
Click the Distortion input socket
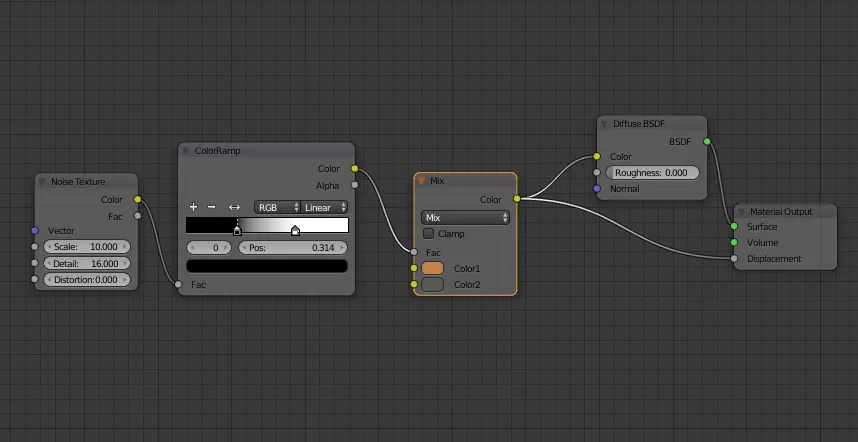(x=35, y=279)
